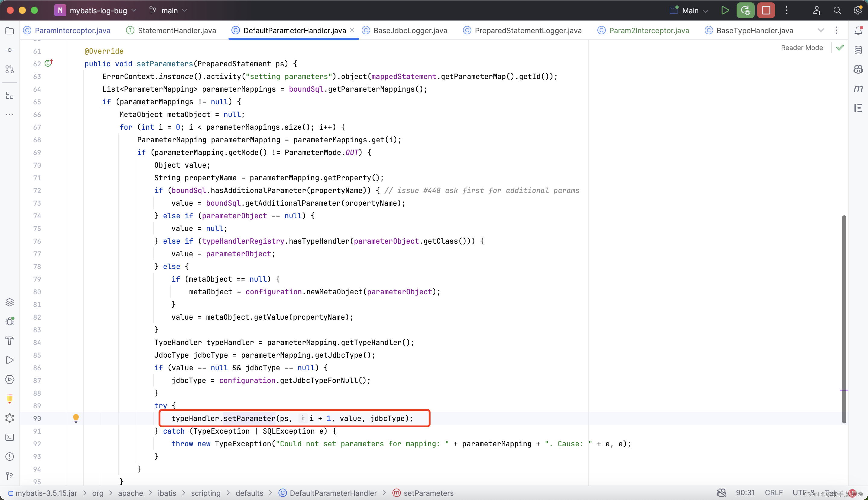The height and width of the screenshot is (500, 868).
Task: Stop the running process with red square
Action: [x=766, y=10]
